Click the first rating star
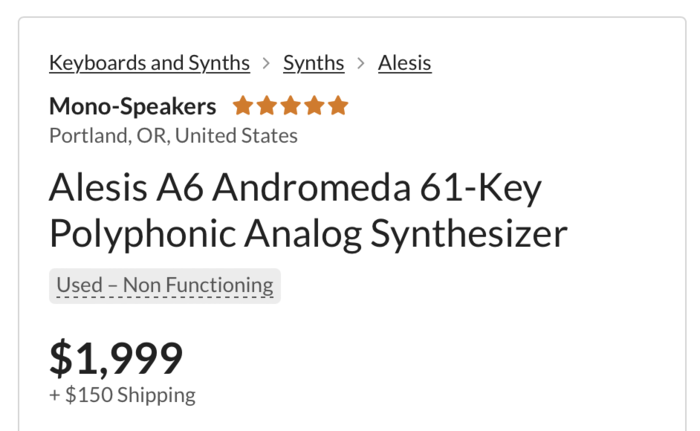This screenshot has width=700, height=431. click(x=242, y=106)
